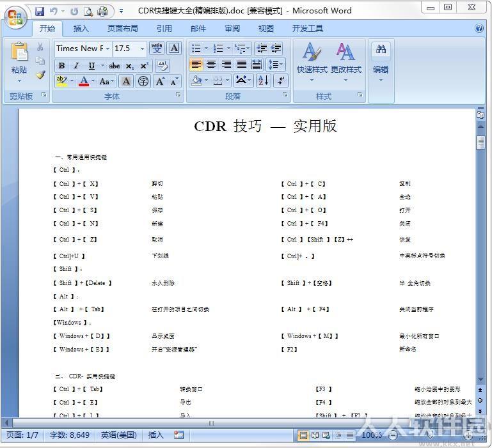The image size is (492, 448).
Task: Justify the paragraph
Action: click(x=242, y=65)
